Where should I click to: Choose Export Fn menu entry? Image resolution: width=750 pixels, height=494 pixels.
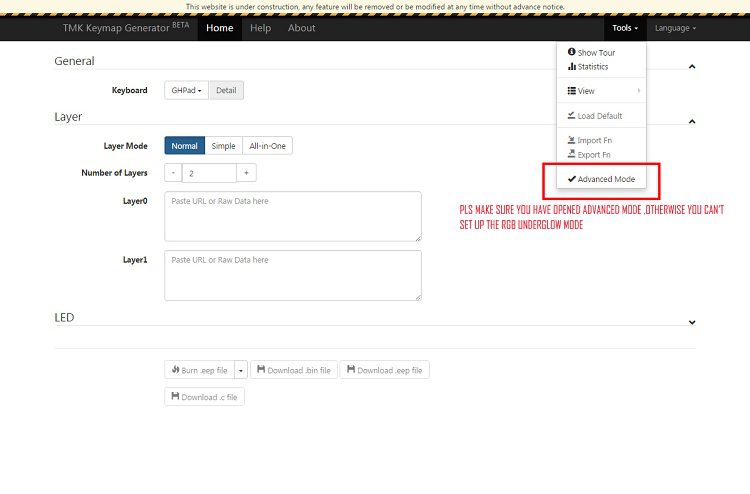point(594,155)
